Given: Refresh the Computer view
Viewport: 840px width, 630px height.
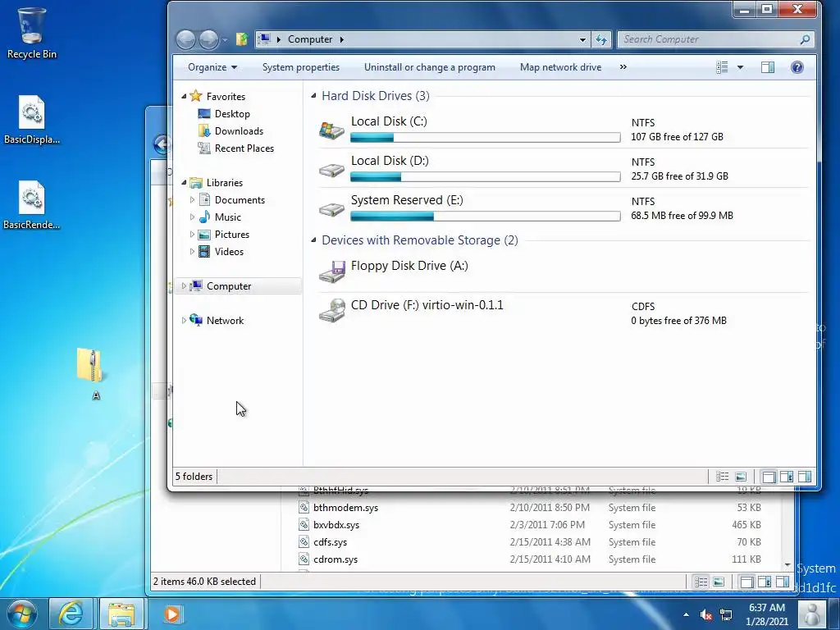Looking at the screenshot, I should click(601, 39).
